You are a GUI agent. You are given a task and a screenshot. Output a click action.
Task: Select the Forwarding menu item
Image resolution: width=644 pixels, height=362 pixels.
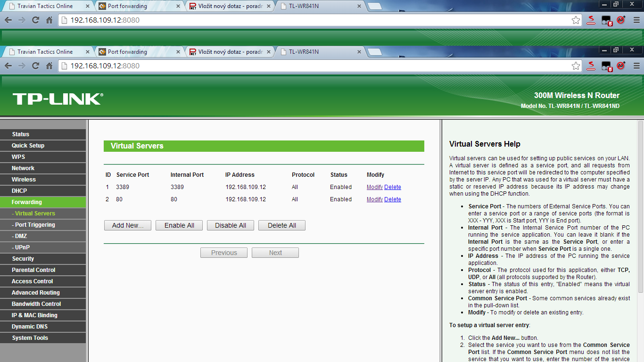tap(43, 202)
